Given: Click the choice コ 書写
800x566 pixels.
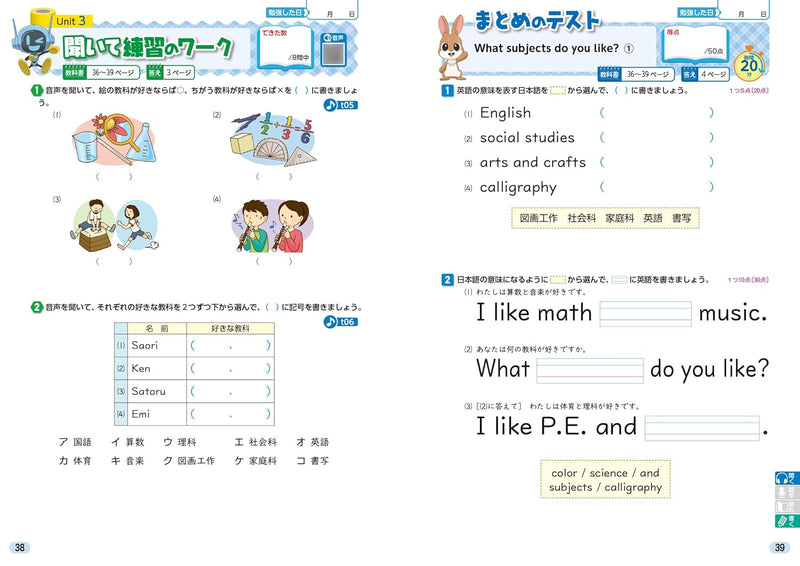Looking at the screenshot, I should click(x=312, y=461).
